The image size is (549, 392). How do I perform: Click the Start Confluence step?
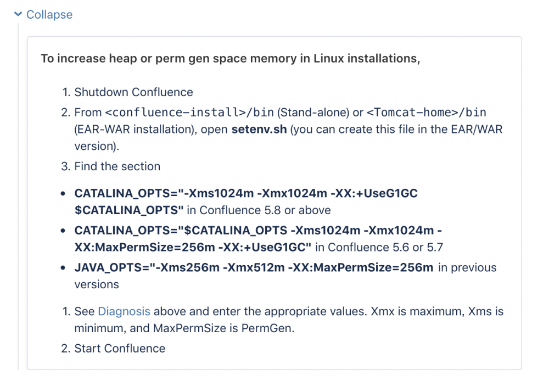click(x=120, y=349)
